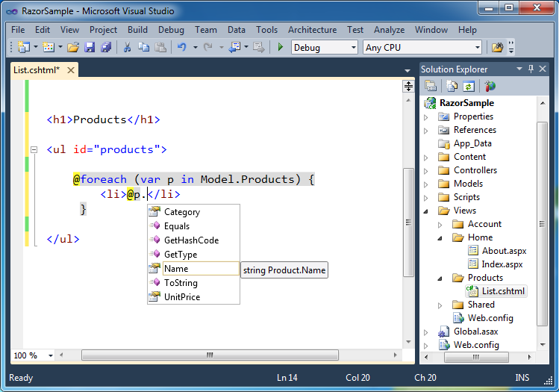Select GetHashCode in the IntelliSense list
This screenshot has width=559, height=392.
tap(193, 240)
